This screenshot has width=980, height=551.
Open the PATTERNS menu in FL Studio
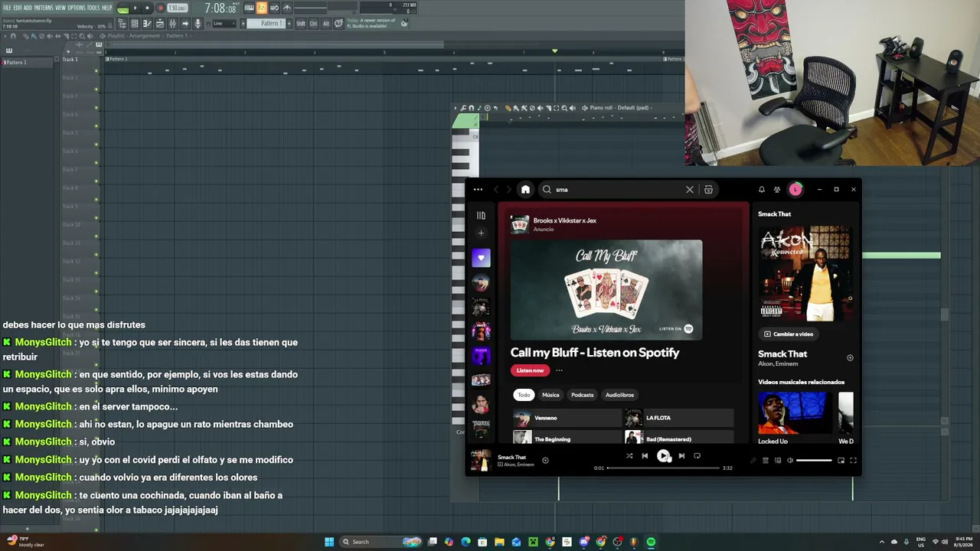point(44,8)
